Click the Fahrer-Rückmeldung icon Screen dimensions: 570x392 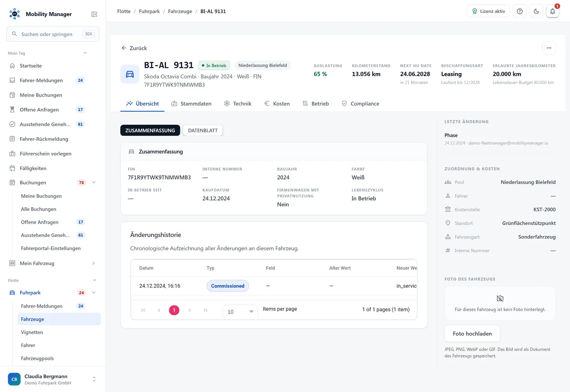tap(12, 139)
